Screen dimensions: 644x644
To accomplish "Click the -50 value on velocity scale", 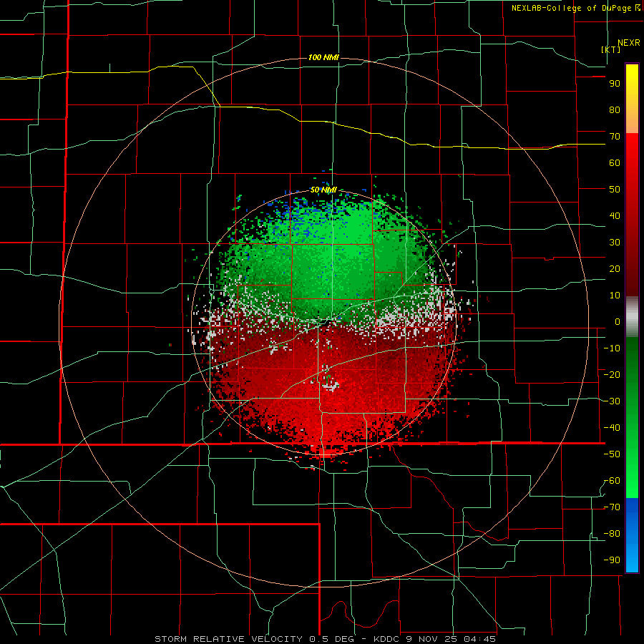I will [x=612, y=454].
